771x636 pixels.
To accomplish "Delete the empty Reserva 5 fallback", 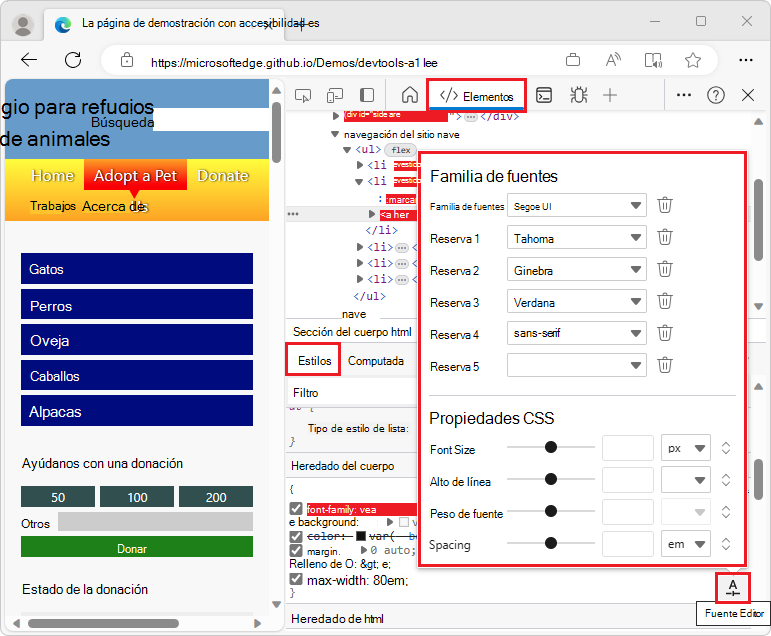I will tap(665, 365).
